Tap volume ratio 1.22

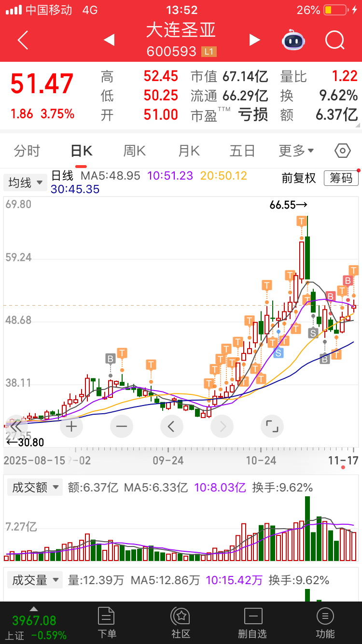[345, 76]
